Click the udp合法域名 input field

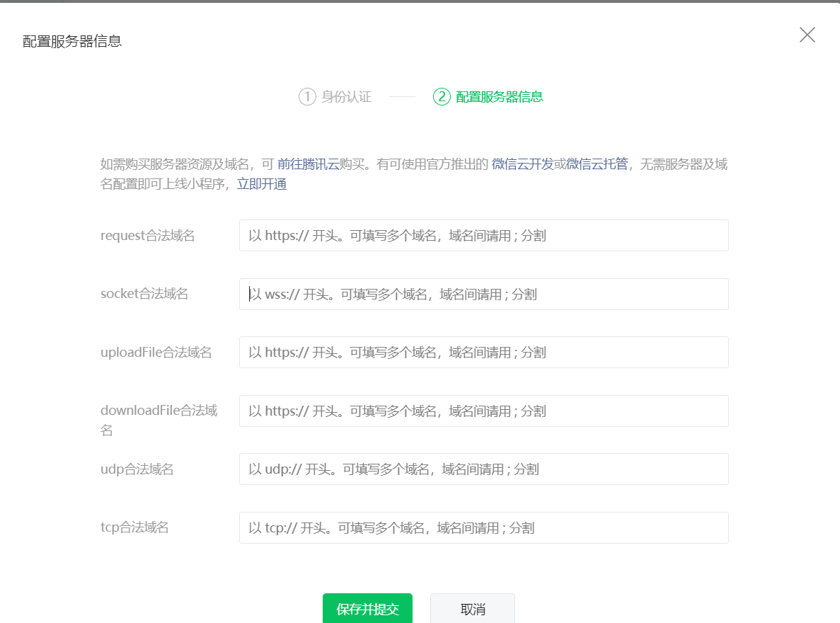pyautogui.click(x=483, y=469)
